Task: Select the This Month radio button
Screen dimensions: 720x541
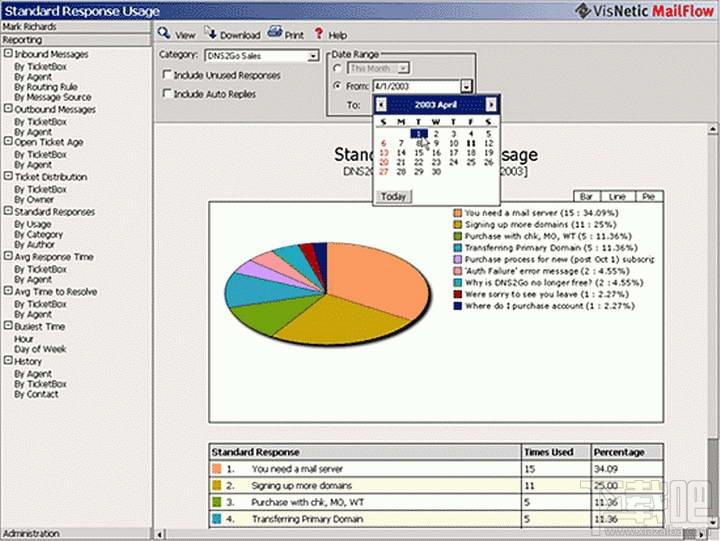Action: coord(338,68)
